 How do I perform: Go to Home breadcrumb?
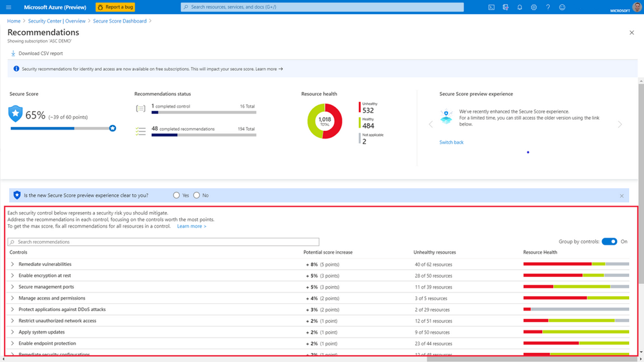(14, 21)
